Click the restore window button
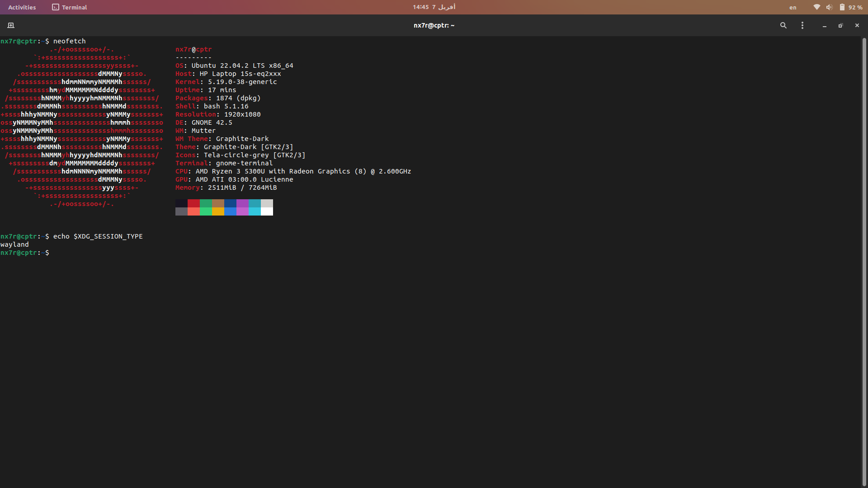Screen dimensions: 868x488 (x=840, y=25)
